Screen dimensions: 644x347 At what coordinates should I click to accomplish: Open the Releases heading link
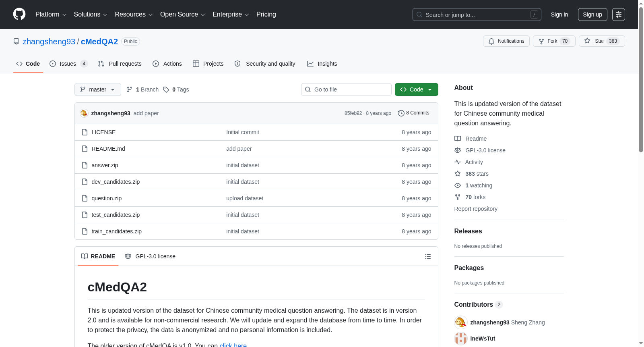tap(468, 231)
